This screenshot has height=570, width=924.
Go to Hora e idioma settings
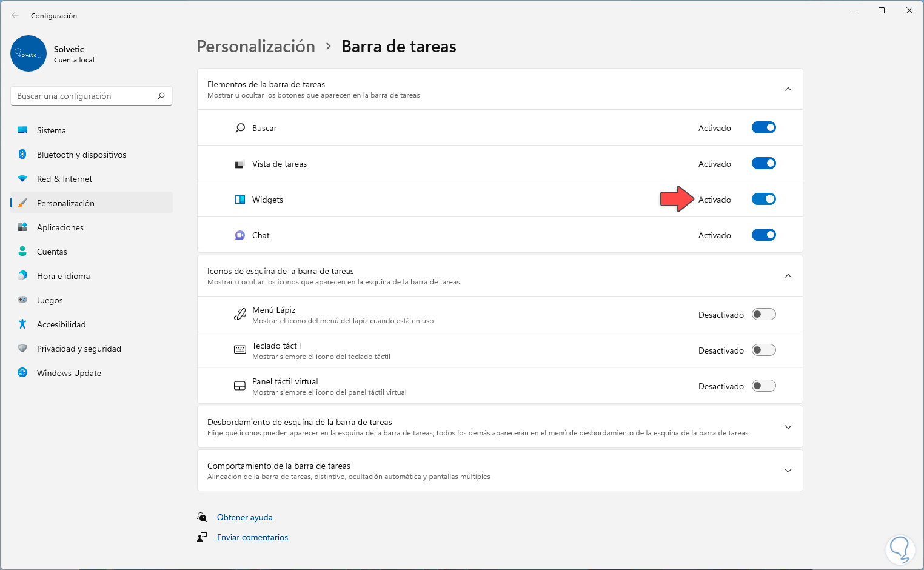(x=63, y=276)
